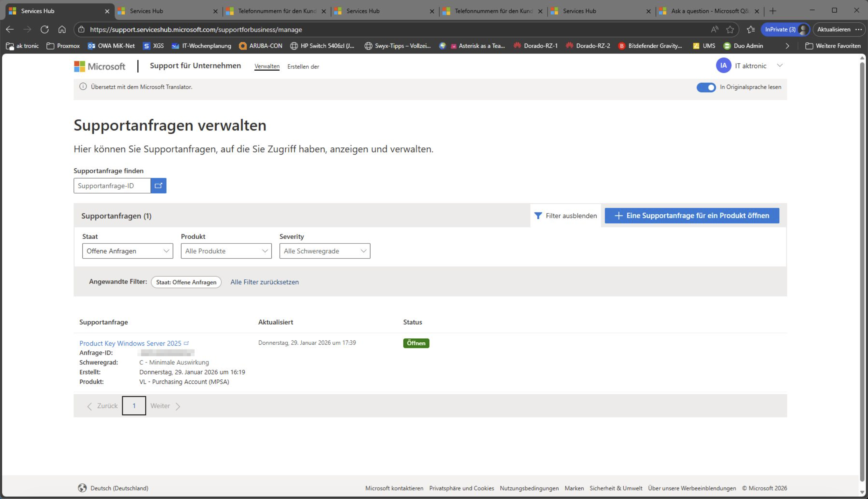868x499 pixels.
Task: Open the read aloud icon in address bar
Action: [x=715, y=30]
